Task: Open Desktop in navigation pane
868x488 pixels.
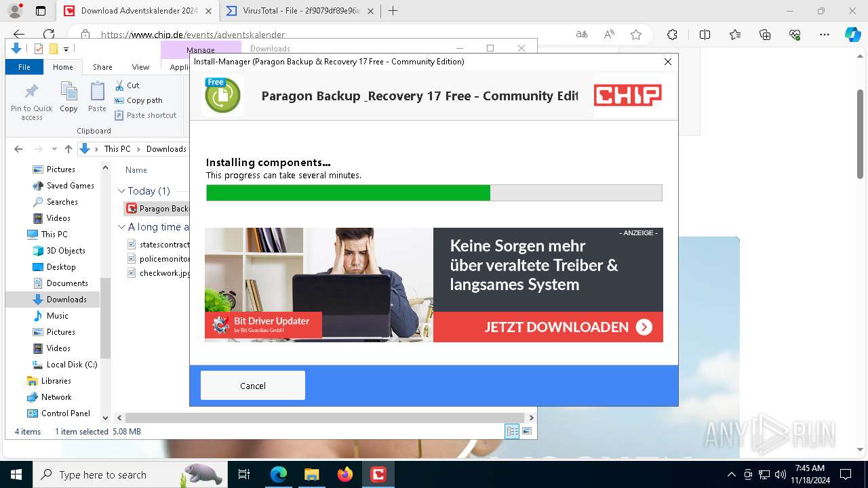Action: (61, 267)
